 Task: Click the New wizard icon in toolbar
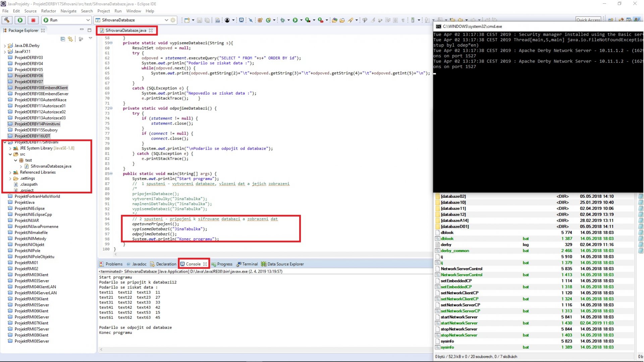tap(187, 20)
